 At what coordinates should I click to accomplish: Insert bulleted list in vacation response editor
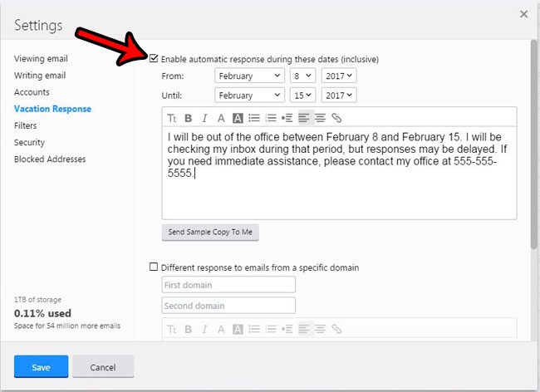254,119
